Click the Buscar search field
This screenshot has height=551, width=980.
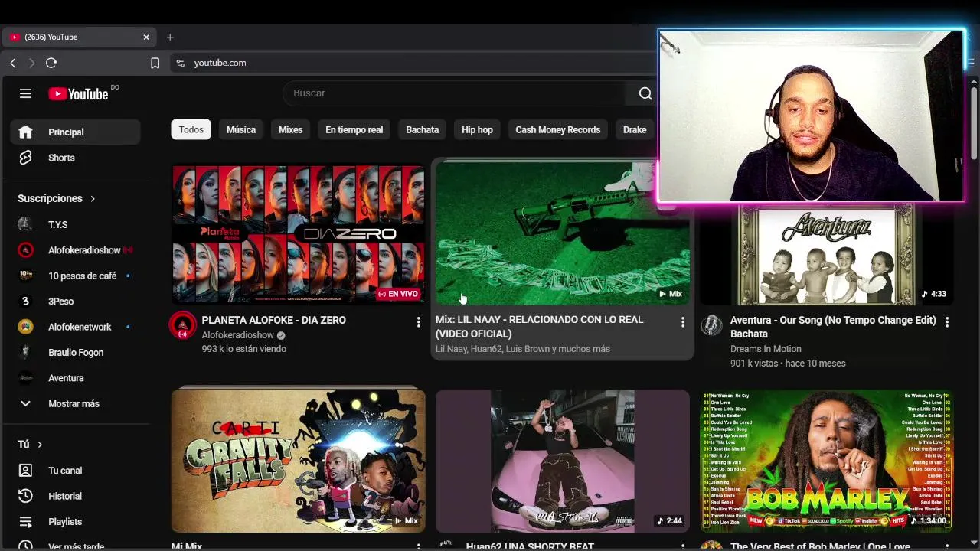tap(456, 93)
